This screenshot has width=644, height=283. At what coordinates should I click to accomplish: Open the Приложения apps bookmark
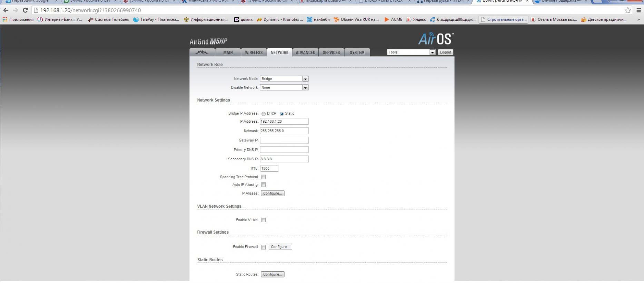point(18,19)
